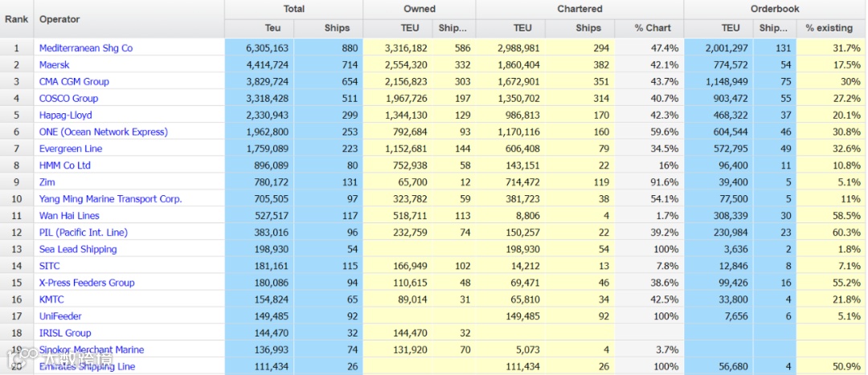Screen dimensions: 868x375
Task: Open the Mediterranean Shg Co operator link
Action: pos(86,48)
